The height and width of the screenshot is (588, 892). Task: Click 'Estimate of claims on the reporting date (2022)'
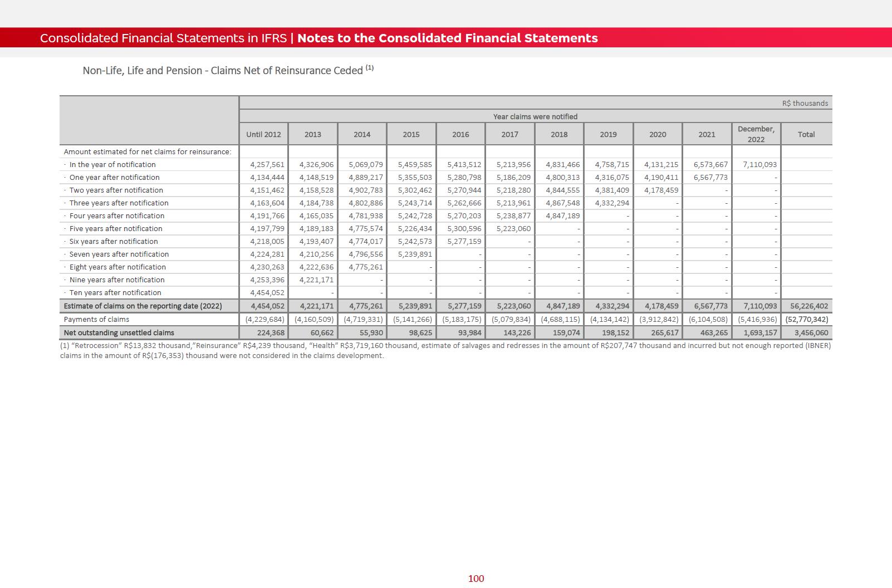(x=143, y=306)
